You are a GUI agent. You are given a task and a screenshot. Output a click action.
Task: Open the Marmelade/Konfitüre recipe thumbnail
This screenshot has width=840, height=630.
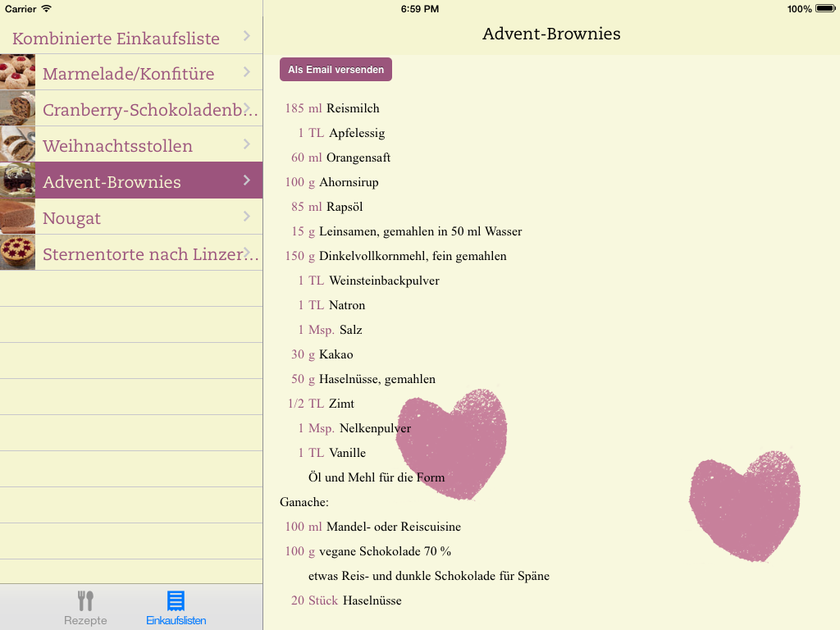(17, 72)
